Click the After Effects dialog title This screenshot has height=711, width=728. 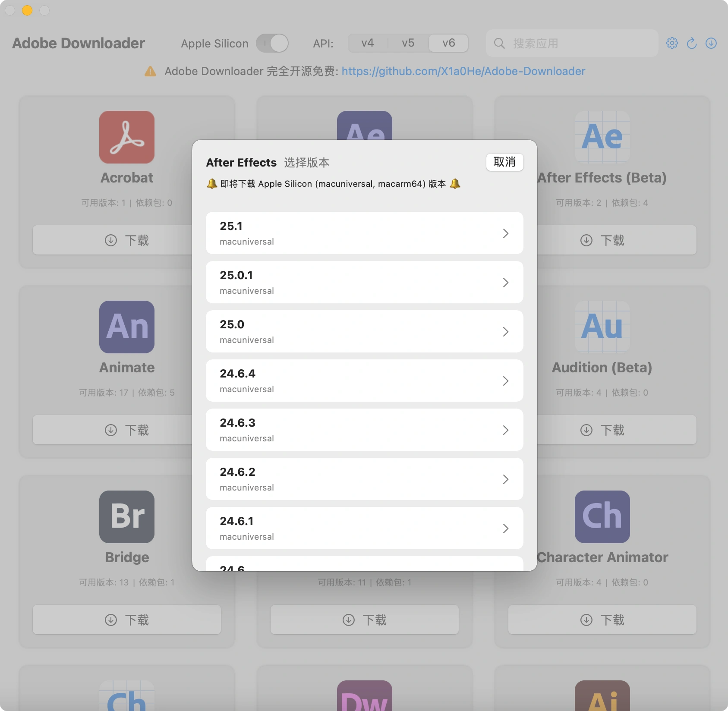242,163
